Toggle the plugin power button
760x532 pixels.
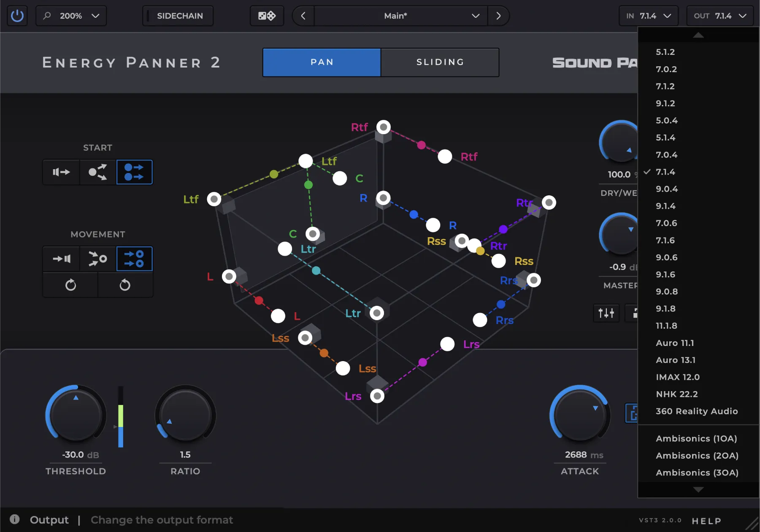17,16
